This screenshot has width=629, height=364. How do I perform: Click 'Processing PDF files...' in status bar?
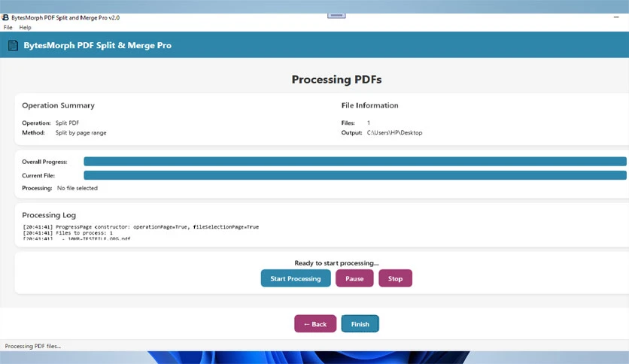[x=33, y=346]
